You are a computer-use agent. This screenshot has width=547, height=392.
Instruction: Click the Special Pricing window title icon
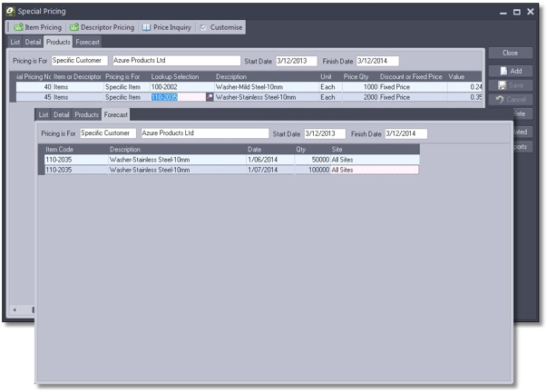[x=10, y=12]
